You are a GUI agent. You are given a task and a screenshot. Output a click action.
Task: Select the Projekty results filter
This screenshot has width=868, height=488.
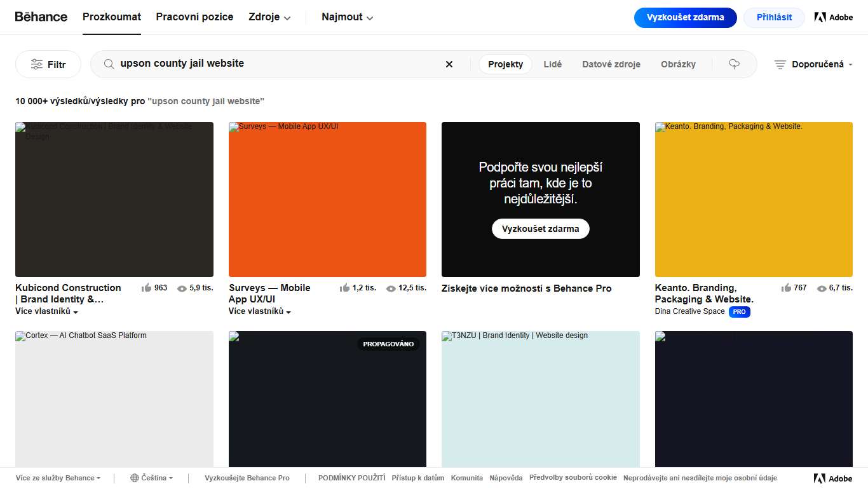[505, 64]
